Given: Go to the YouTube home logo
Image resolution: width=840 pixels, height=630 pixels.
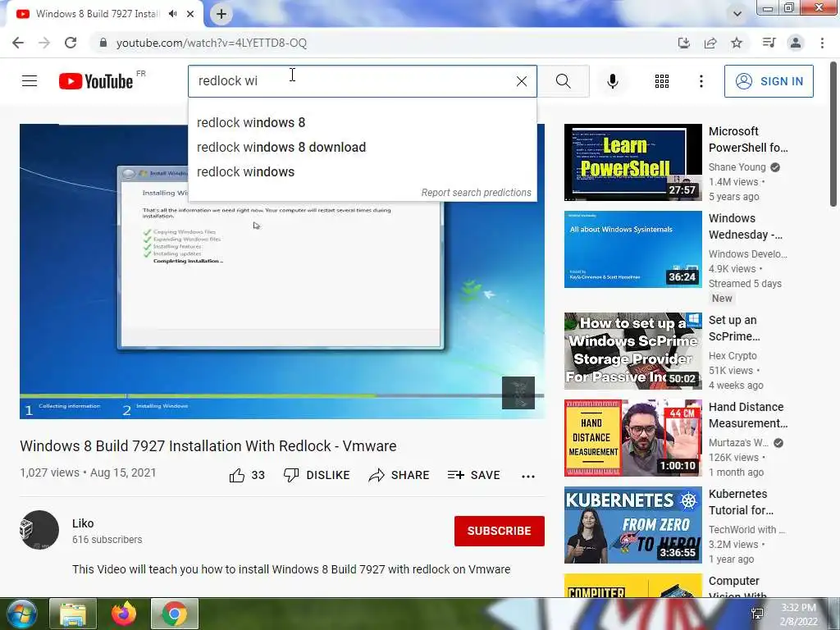Looking at the screenshot, I should click(96, 81).
